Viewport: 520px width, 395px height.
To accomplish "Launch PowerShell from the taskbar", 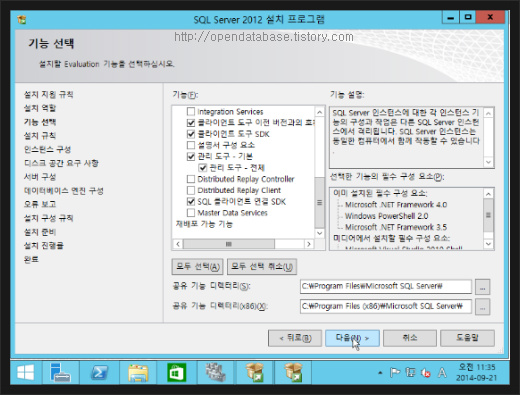I will (x=99, y=372).
